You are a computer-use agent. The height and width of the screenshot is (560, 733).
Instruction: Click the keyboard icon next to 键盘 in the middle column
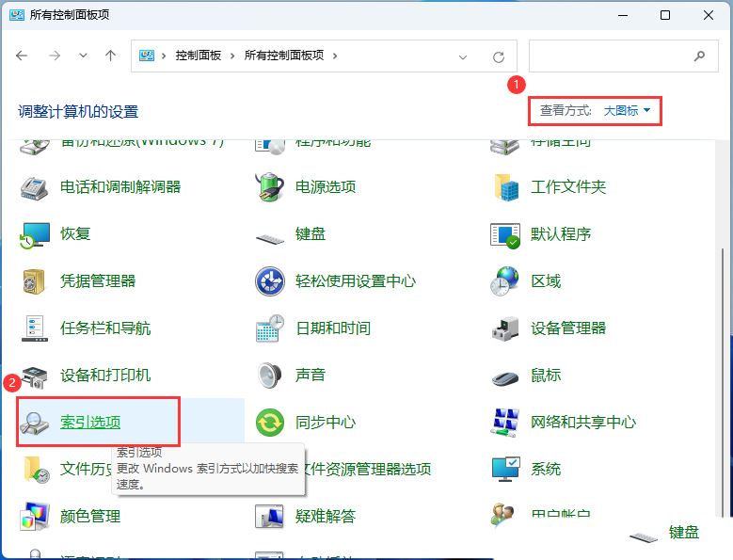(270, 239)
